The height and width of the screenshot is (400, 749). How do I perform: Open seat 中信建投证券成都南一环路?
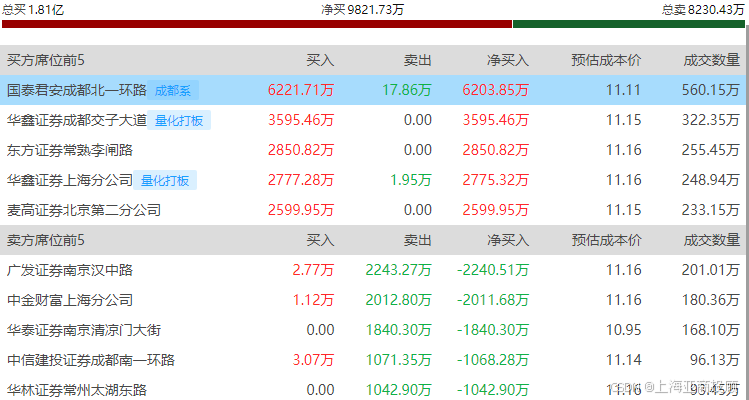coord(91,360)
